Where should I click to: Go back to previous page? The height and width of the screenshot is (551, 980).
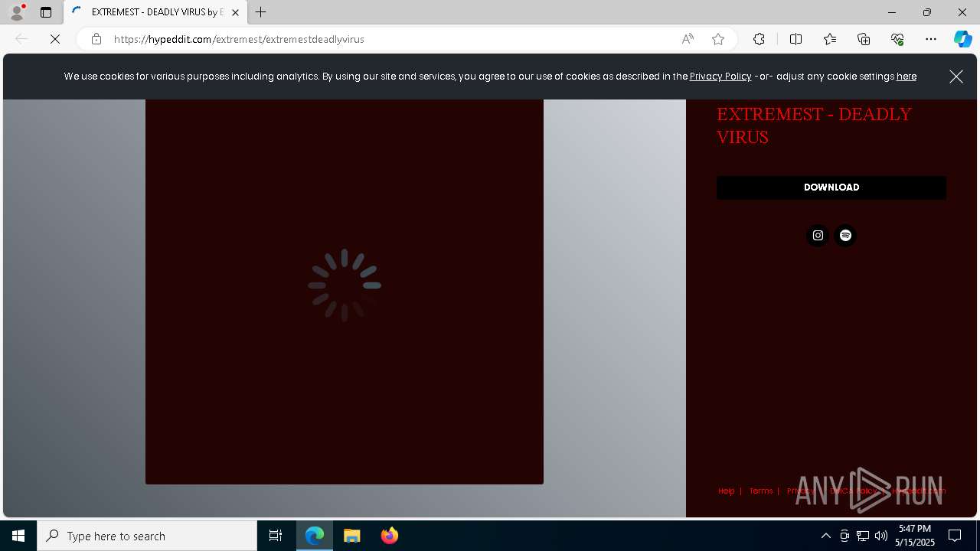pos(21,39)
